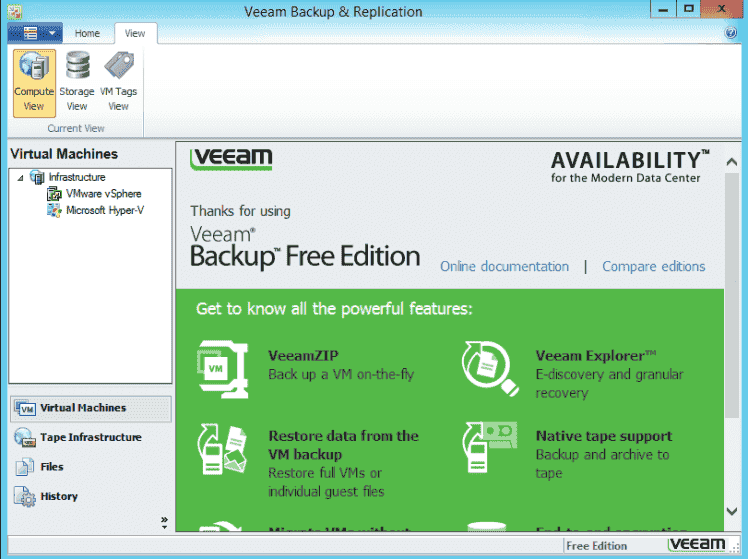Click the Free Edition status bar label
This screenshot has height=559, width=748.
(596, 546)
